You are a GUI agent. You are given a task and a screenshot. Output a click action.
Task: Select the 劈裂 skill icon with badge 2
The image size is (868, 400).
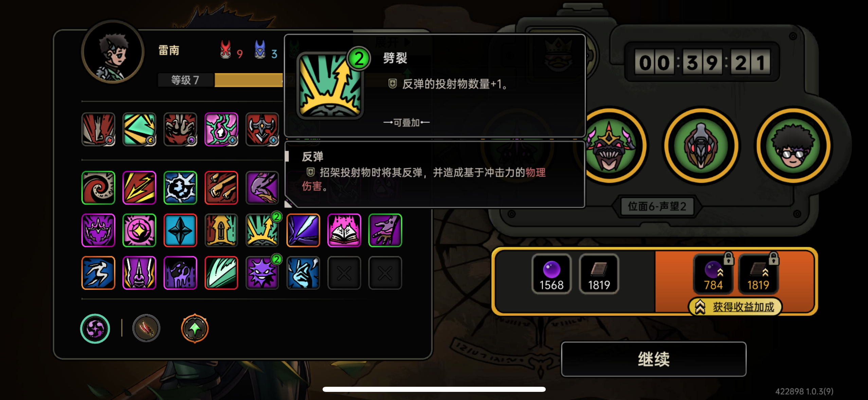click(x=262, y=230)
